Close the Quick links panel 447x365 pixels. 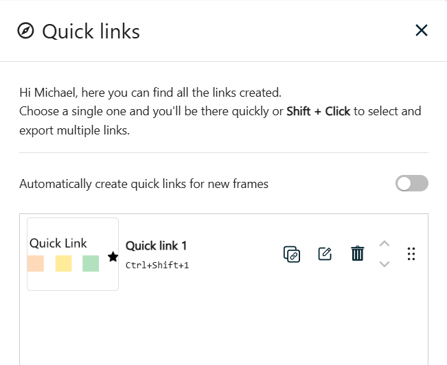(x=421, y=30)
